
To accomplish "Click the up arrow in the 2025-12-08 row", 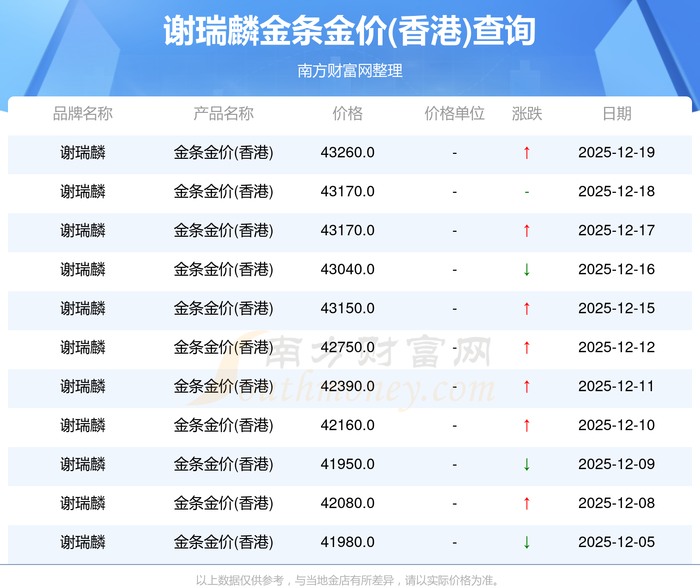I will 527,504.
